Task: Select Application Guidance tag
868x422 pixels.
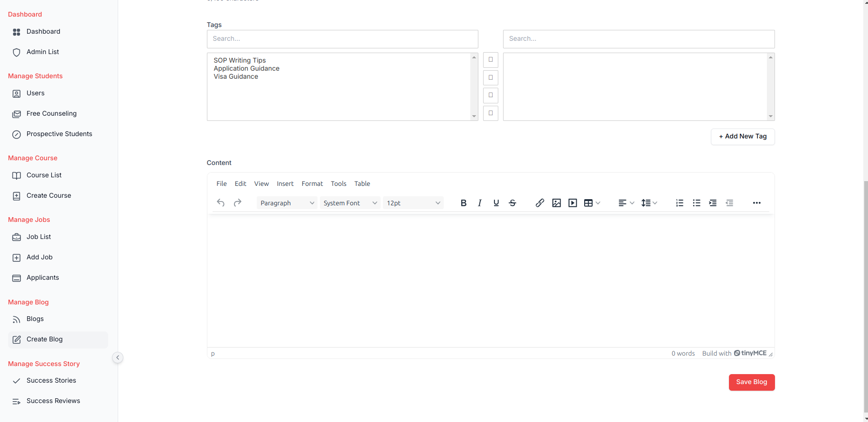Action: coord(246,68)
